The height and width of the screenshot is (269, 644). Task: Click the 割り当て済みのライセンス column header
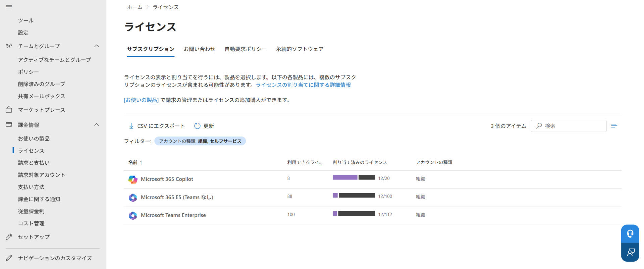tap(360, 162)
